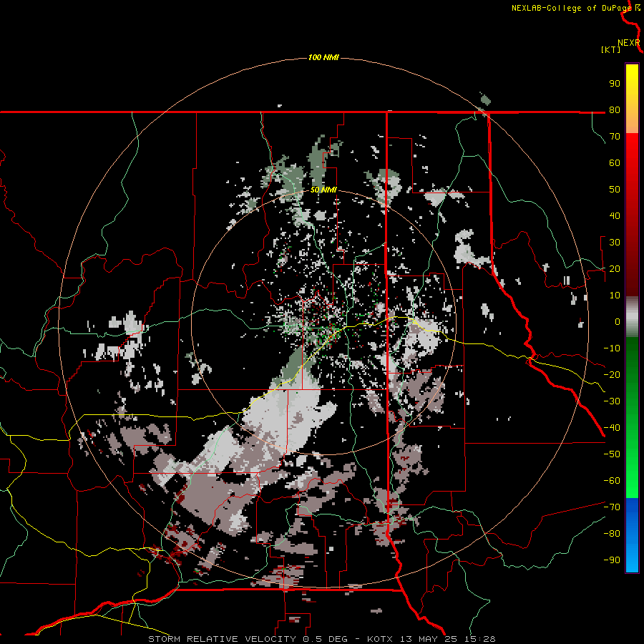The image size is (644, 644).
Task: Click the NEXR label at top right
Action: pos(628,43)
